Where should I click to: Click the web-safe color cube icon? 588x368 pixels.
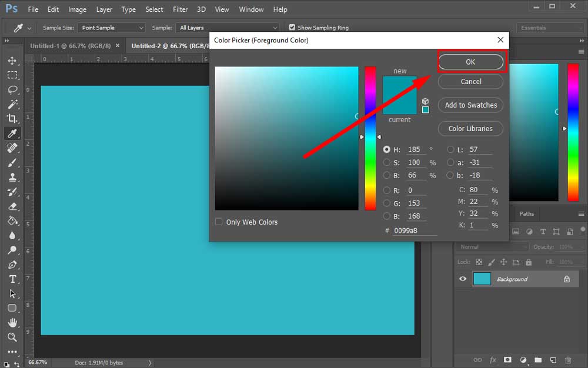click(x=425, y=101)
